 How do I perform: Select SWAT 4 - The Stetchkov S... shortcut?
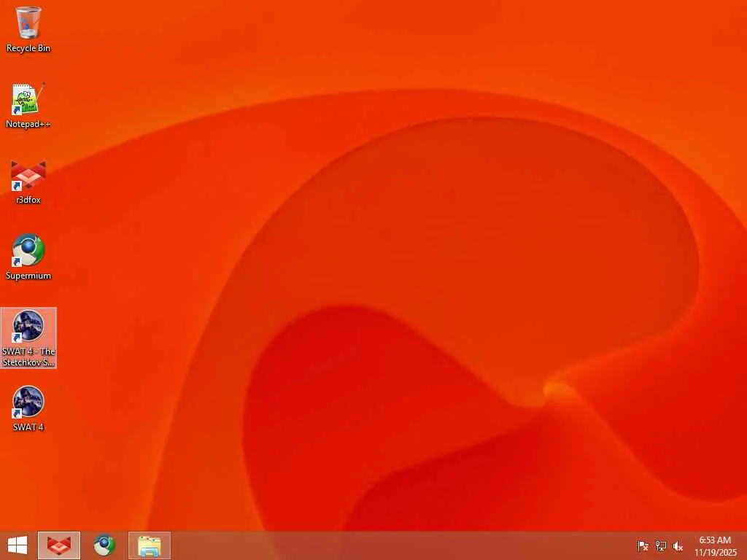(x=28, y=338)
